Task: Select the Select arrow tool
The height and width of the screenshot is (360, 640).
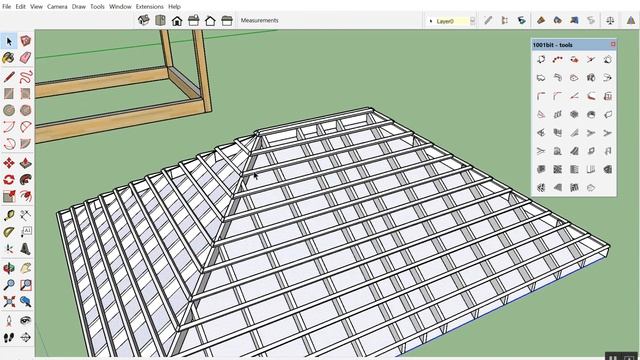Action: click(x=9, y=41)
